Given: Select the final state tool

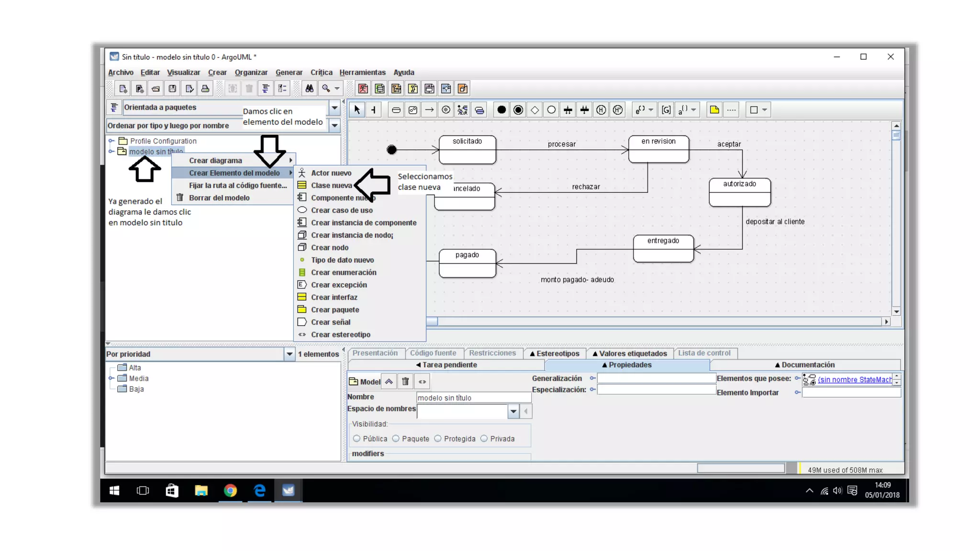Looking at the screenshot, I should click(518, 110).
